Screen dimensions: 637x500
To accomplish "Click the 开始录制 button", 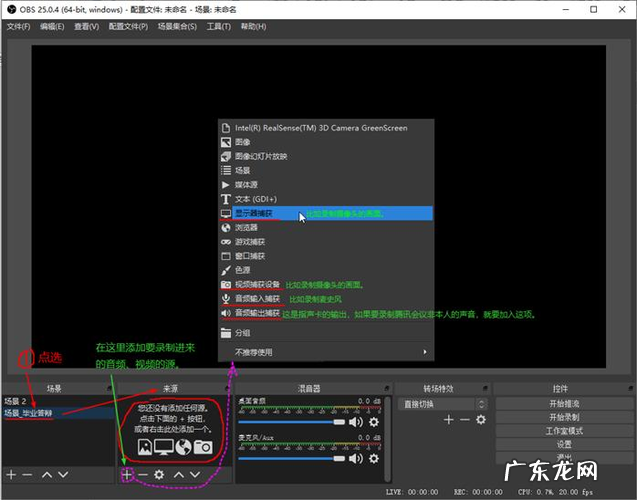I will coord(564,416).
